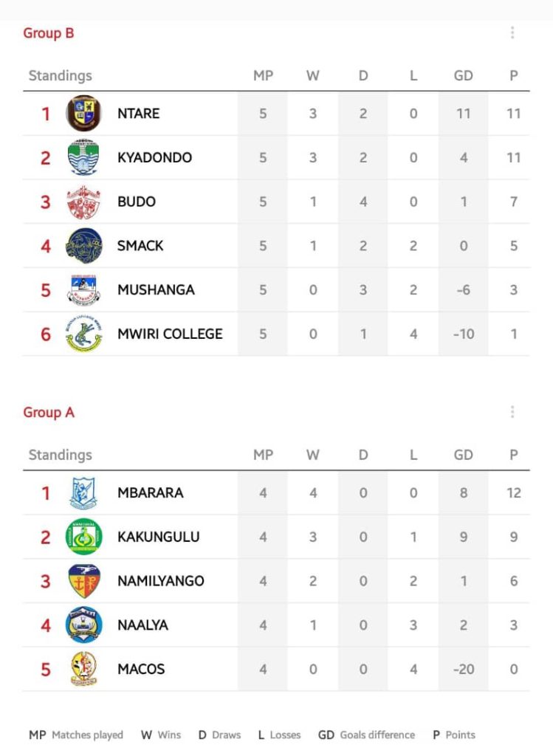Image resolution: width=553 pixels, height=756 pixels.
Task: Select the MWIRI COLLEGE row name
Action: pyautogui.click(x=171, y=334)
